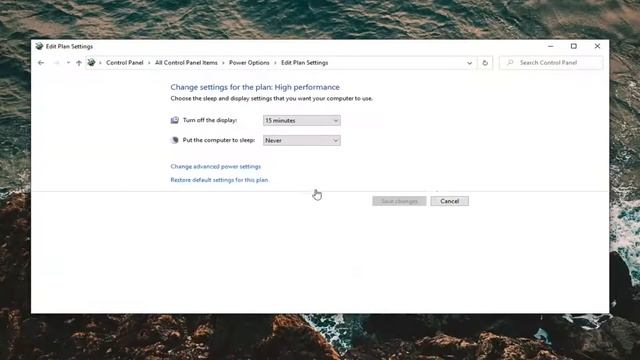640x360 pixels.
Task: Minimize the Edit Plan Settings window
Action: pyautogui.click(x=551, y=46)
